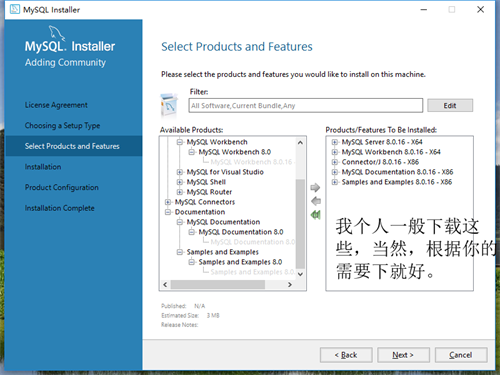Collapse the MySQL Workbench 8.0 node

pos(191,152)
